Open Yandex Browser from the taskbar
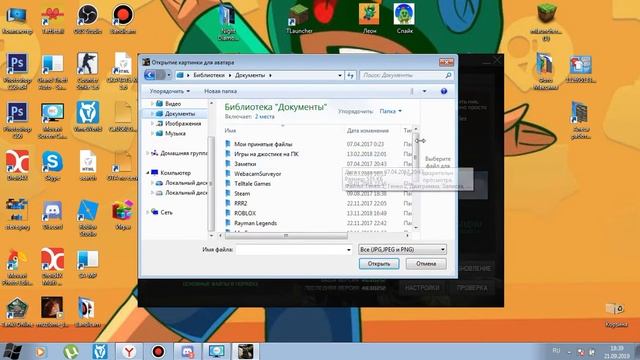The image size is (640, 360). point(129,351)
